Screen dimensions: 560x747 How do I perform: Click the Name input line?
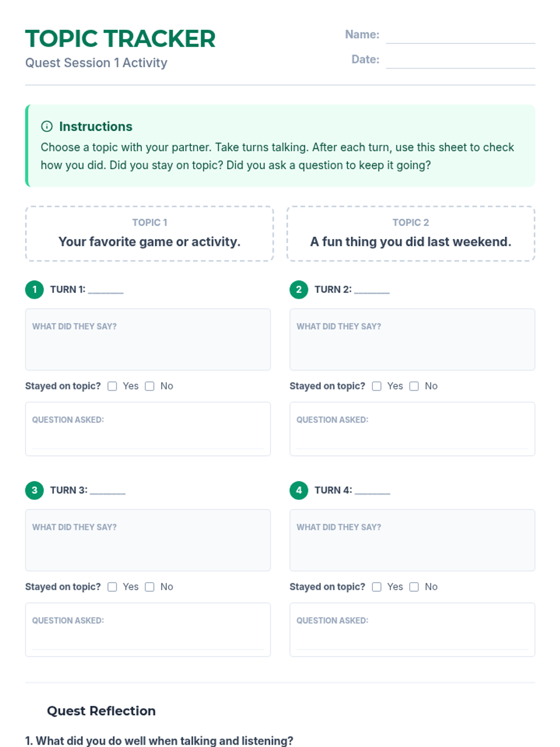pyautogui.click(x=460, y=36)
